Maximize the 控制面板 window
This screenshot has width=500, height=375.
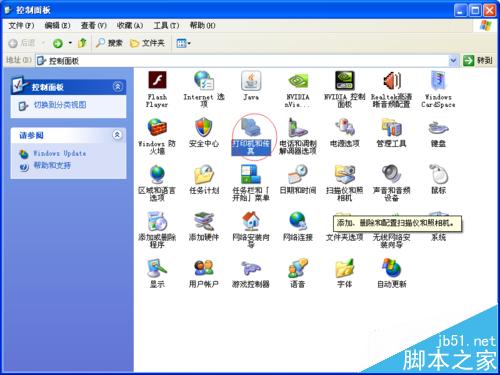click(475, 10)
